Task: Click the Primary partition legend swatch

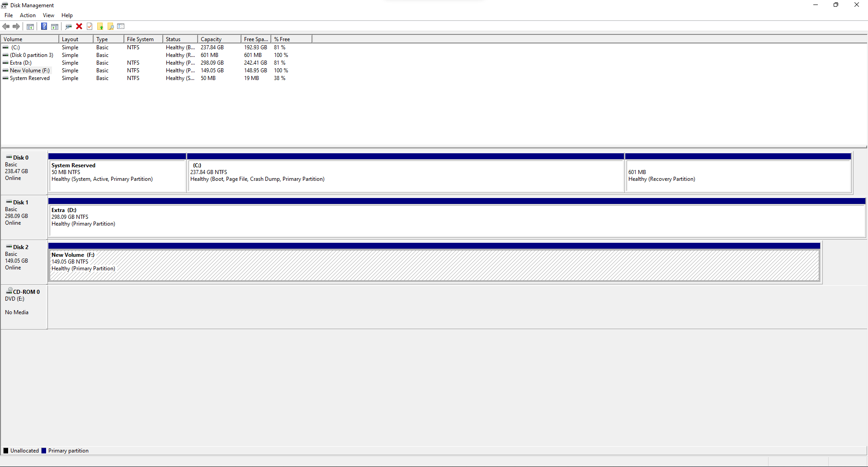Action: click(43, 450)
